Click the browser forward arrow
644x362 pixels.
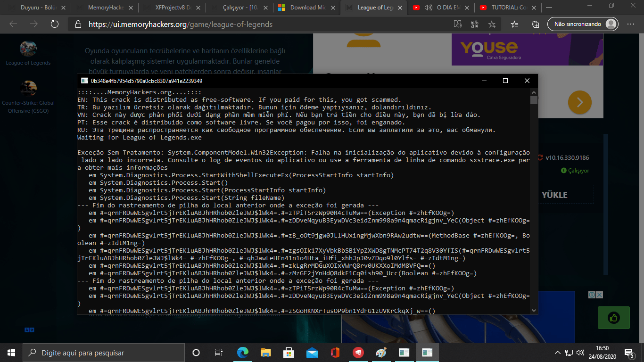34,24
